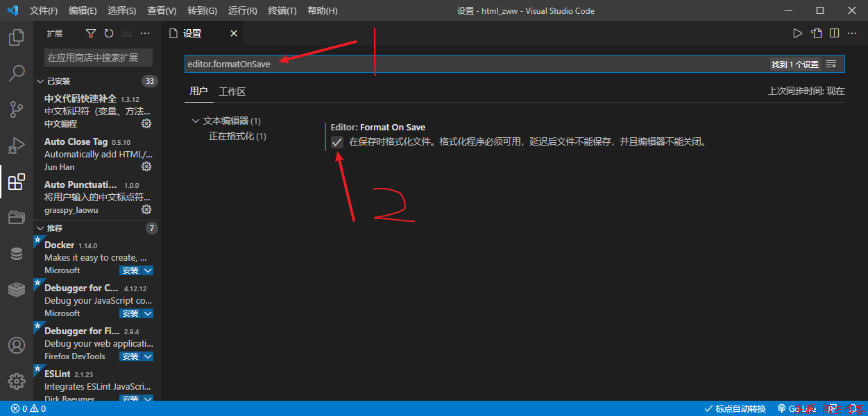Image resolution: width=868 pixels, height=416 pixels.
Task: Open the Accounts icon in activity bar
Action: pos(17,345)
